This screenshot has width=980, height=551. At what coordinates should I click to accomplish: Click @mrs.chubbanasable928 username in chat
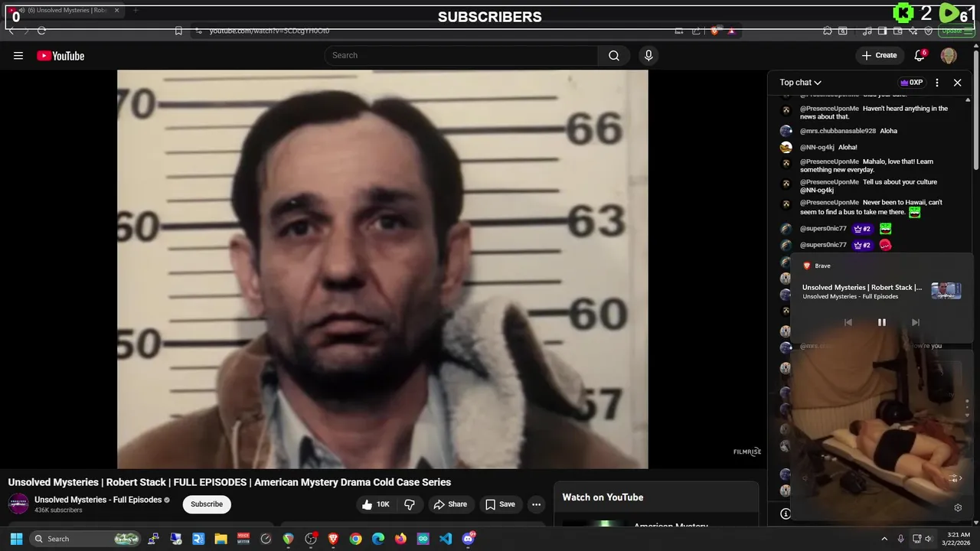pos(838,131)
